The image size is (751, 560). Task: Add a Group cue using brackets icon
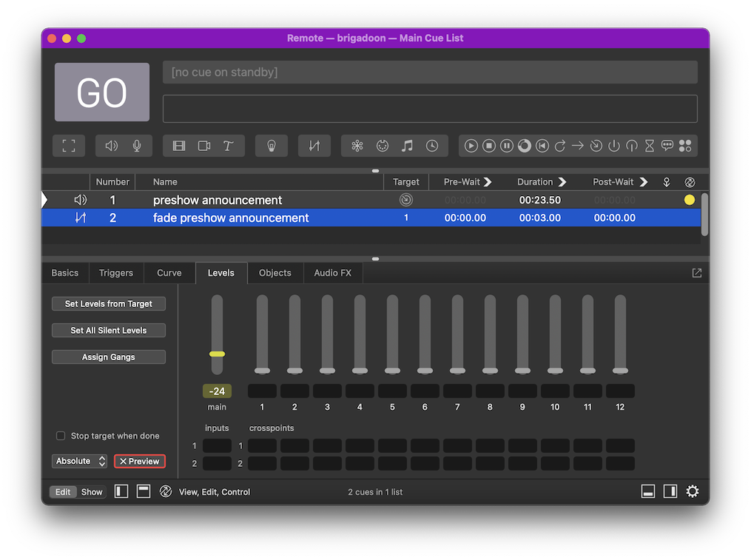tap(69, 146)
